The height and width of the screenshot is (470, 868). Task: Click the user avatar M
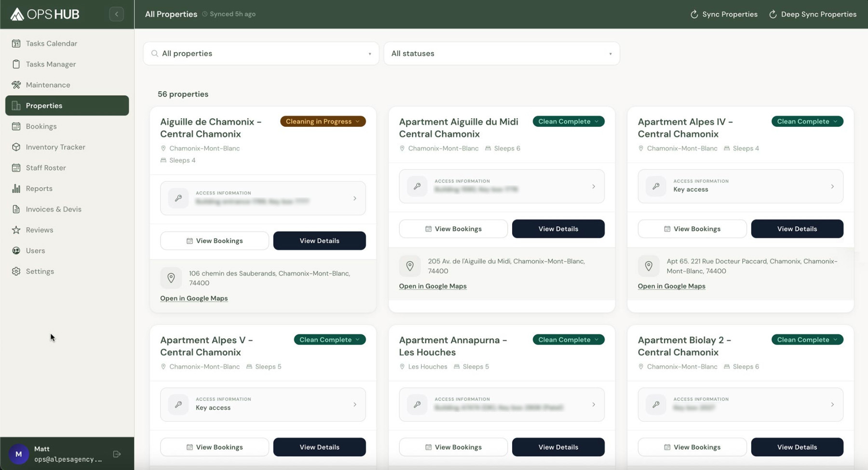click(x=19, y=454)
